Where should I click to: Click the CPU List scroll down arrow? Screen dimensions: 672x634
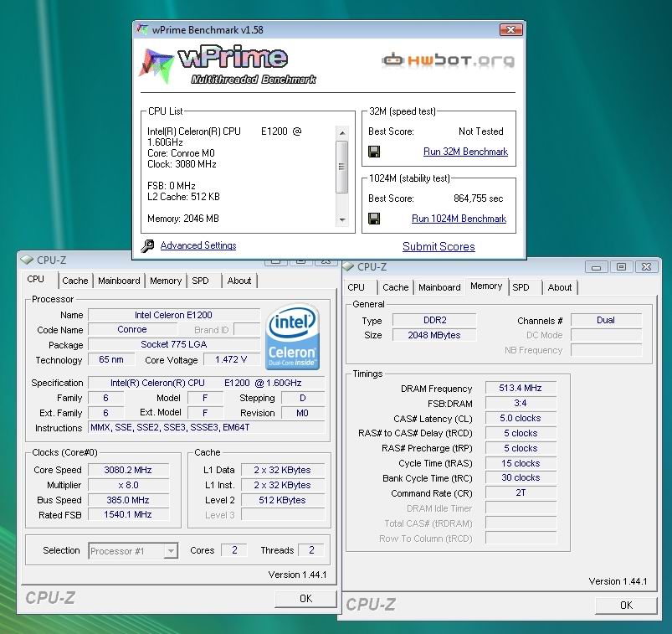(x=342, y=220)
